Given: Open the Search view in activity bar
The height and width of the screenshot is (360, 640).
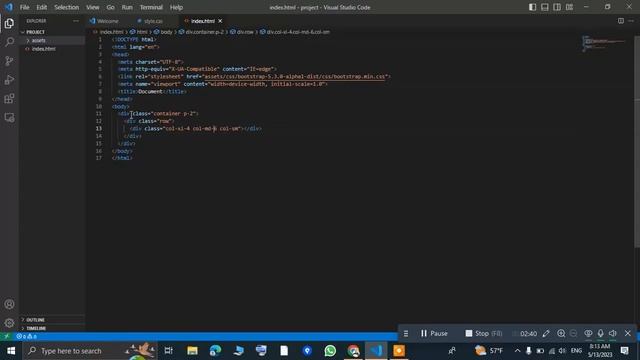Looking at the screenshot, I should point(9,42).
